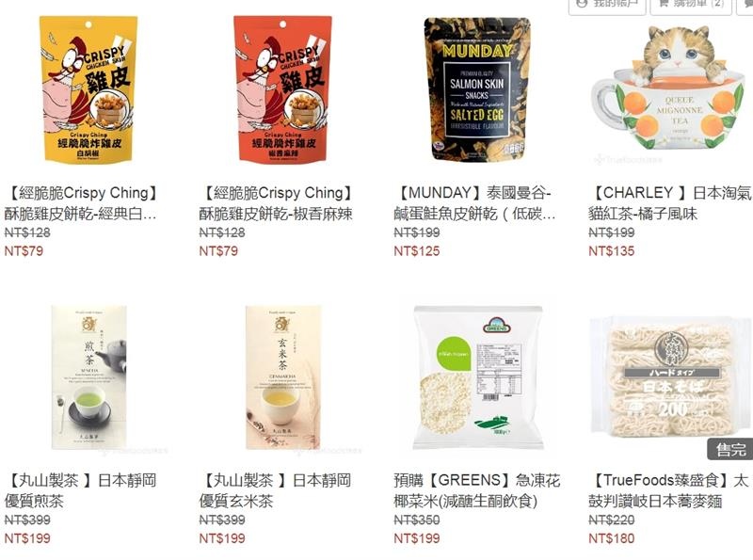Open the My Account button
Screen dimensions: 753x560
tap(607, 5)
